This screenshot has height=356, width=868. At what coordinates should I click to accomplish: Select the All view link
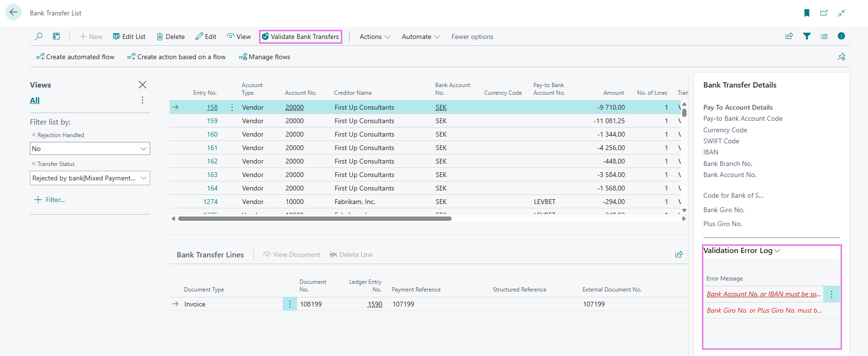(35, 100)
